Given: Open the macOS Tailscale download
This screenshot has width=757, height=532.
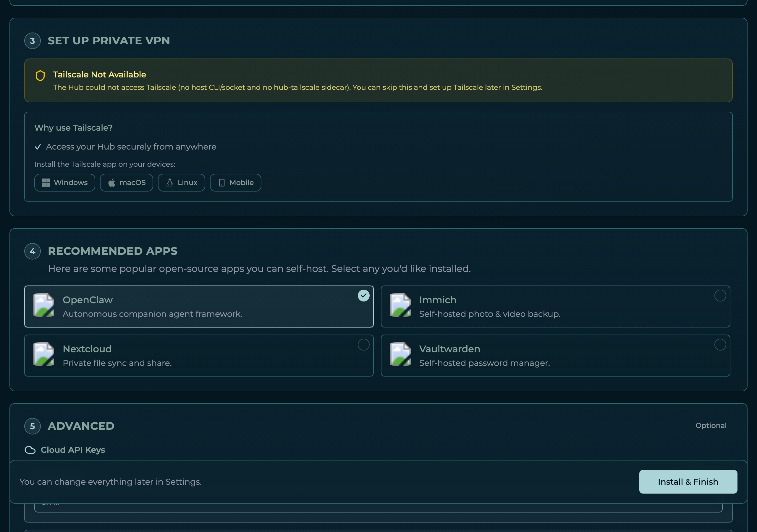Looking at the screenshot, I should [x=127, y=183].
